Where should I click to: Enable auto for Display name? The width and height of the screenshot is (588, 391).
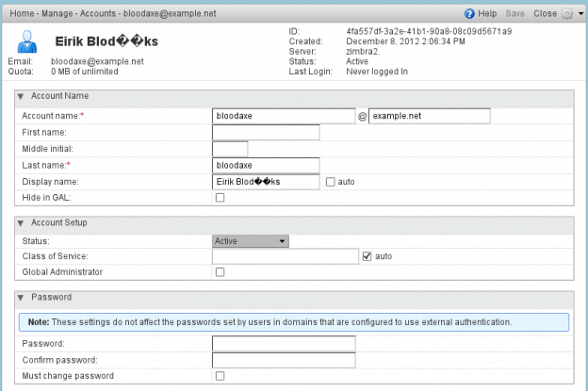pyautogui.click(x=331, y=182)
